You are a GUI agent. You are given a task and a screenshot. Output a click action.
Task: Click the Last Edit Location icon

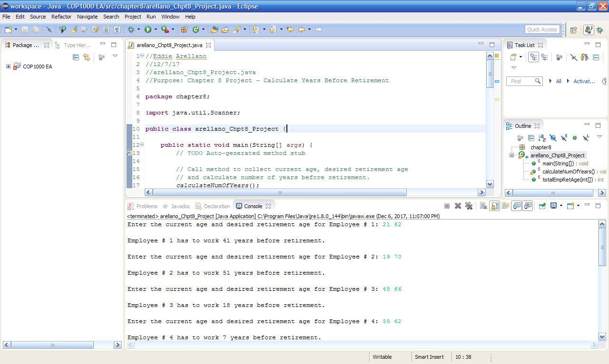(291, 29)
